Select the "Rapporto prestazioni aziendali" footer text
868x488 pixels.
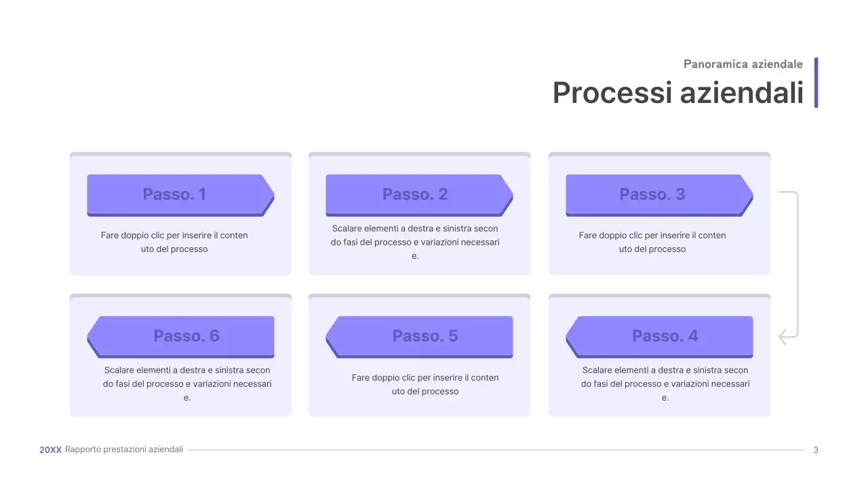click(x=124, y=450)
